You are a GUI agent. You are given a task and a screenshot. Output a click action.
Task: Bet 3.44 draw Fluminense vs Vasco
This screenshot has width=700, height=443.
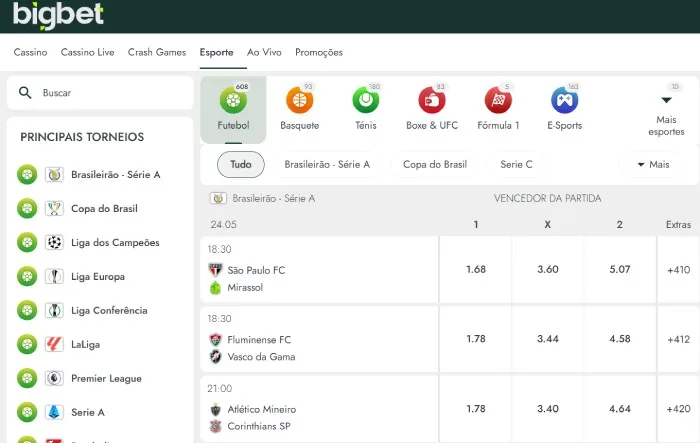click(x=548, y=339)
